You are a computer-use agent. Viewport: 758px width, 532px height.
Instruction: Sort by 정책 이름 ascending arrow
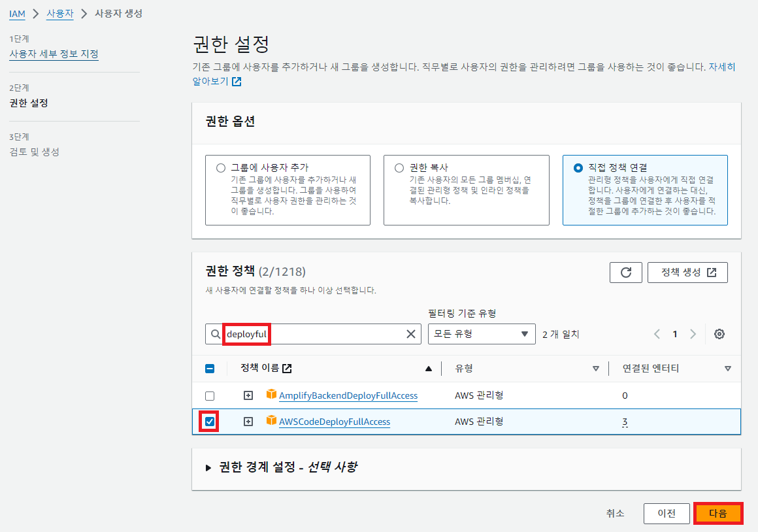(x=428, y=369)
